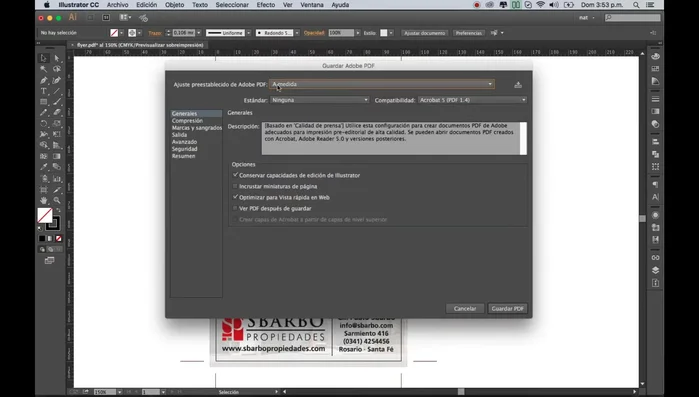Open the zoom level dropdown at 150%
The image size is (699, 397).
119,392
